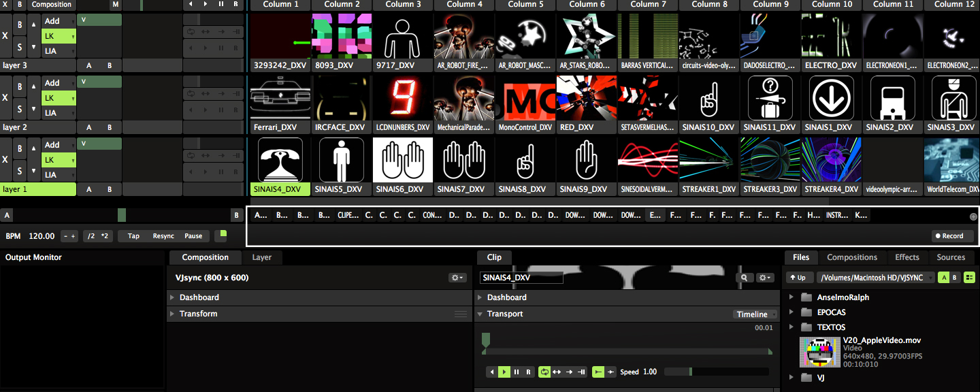Toggle the file browser list view icon
Screen dimensions: 980x392
968,278
